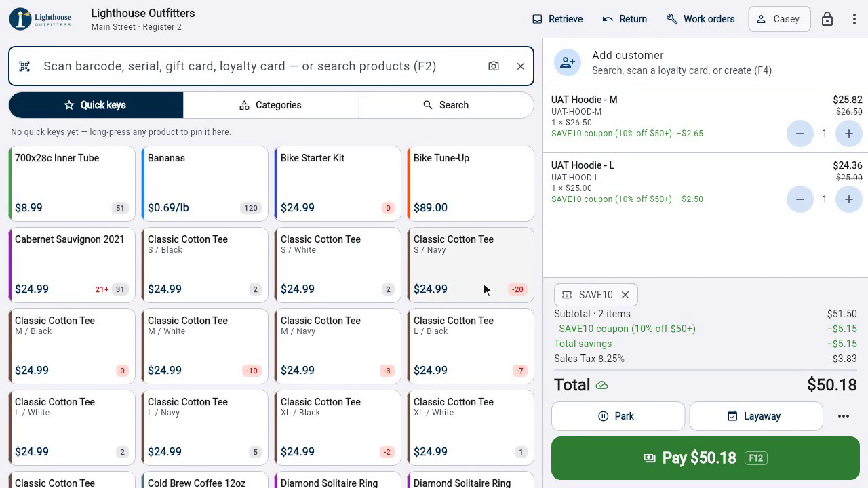Remove the SAVE10 coupon chip
Screen dimensions: 868x488
point(625,295)
